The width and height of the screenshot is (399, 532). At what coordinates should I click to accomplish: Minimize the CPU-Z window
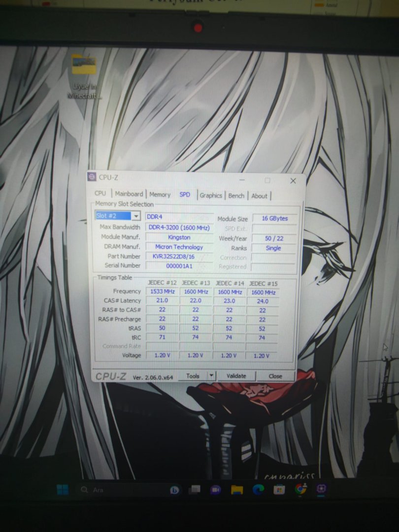[x=242, y=180]
